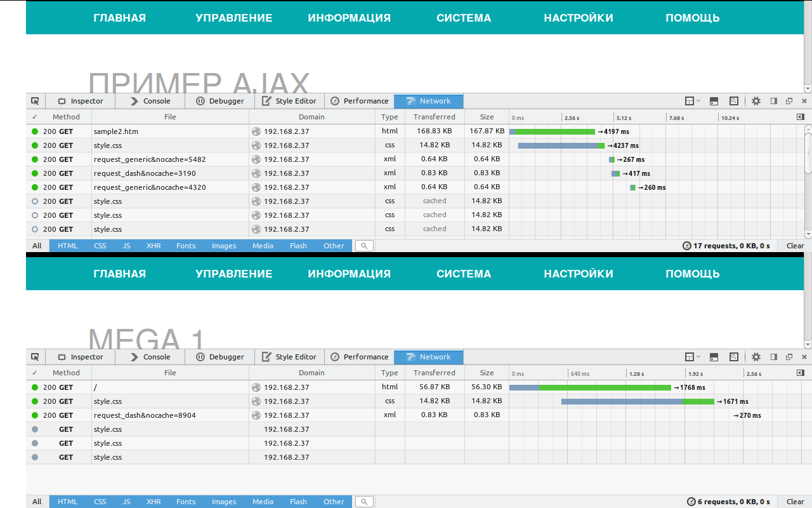
Task: Sort upper request list by Transferred column
Action: (x=434, y=117)
